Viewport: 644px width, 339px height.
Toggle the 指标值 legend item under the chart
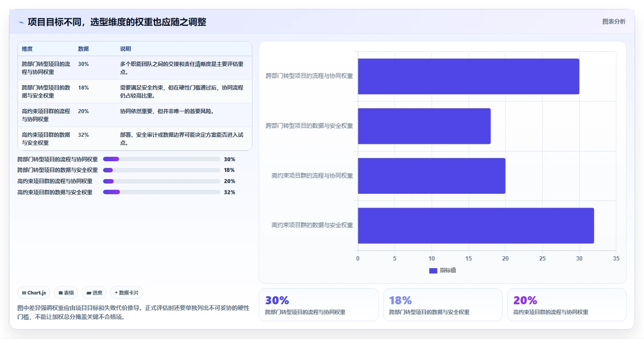pyautogui.click(x=442, y=270)
